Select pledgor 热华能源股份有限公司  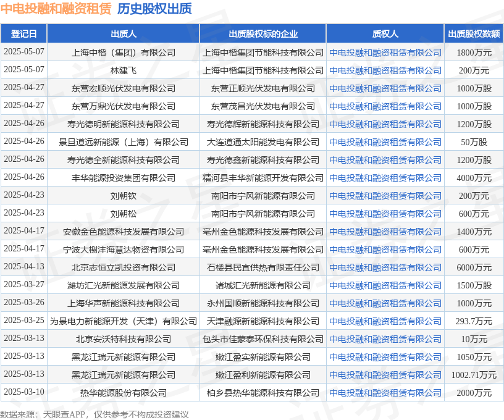pos(124,393)
